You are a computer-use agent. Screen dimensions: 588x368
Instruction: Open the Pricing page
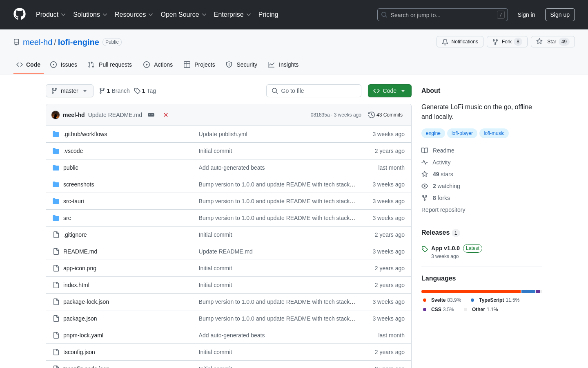pyautogui.click(x=268, y=15)
